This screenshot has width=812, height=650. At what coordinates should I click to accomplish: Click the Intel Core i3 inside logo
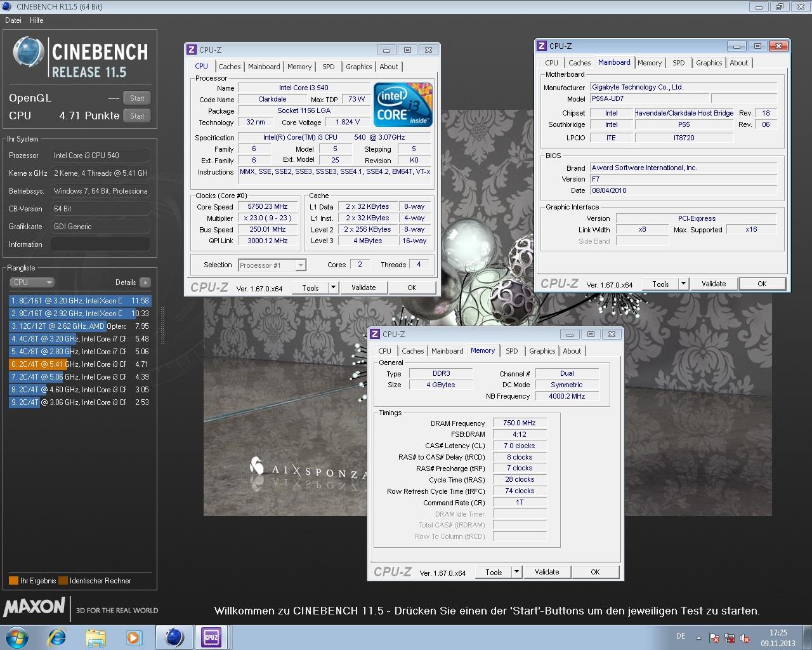[x=403, y=104]
